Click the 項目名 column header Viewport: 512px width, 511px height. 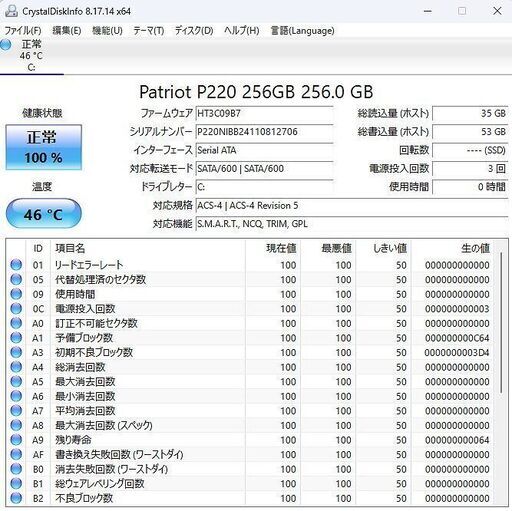click(148, 248)
